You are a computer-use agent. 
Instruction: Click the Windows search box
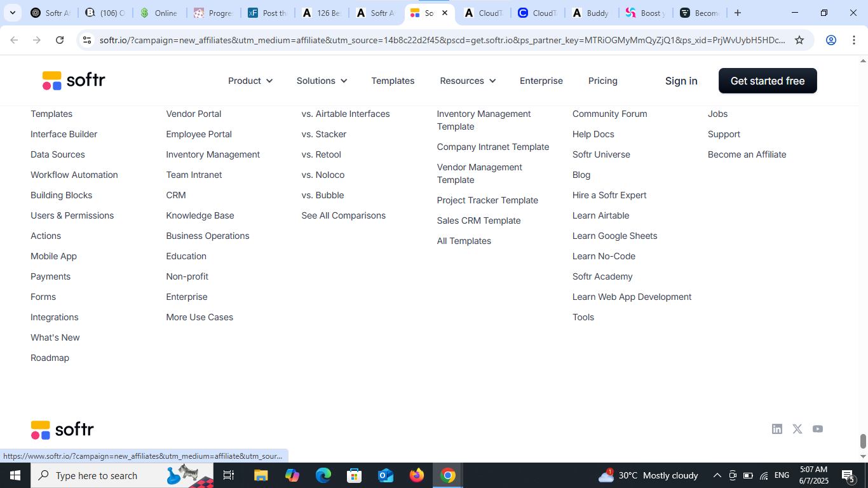122,475
